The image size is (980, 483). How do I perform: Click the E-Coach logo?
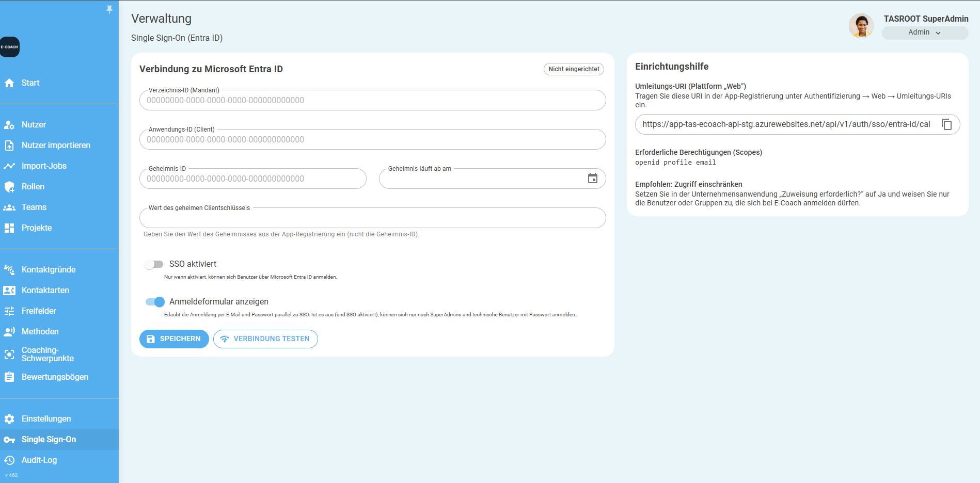tap(9, 47)
